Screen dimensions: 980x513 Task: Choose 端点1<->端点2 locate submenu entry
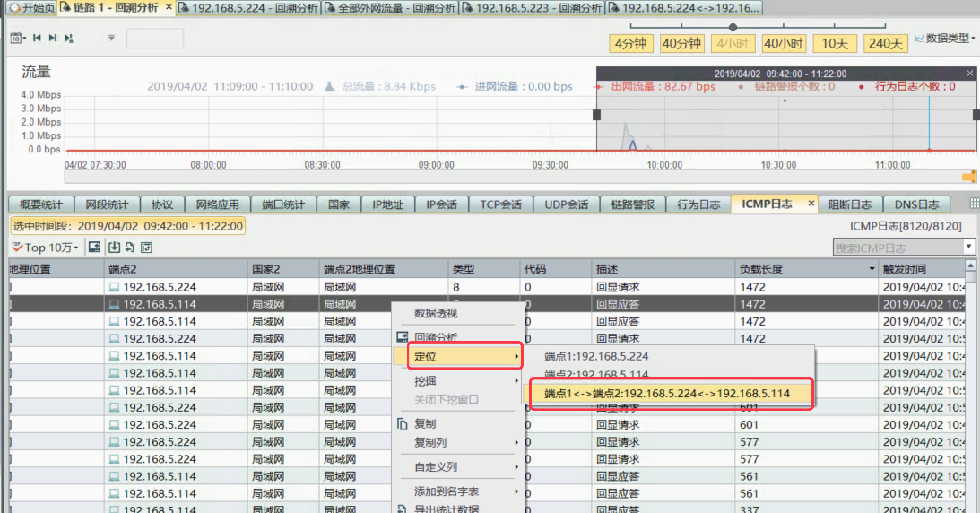667,394
